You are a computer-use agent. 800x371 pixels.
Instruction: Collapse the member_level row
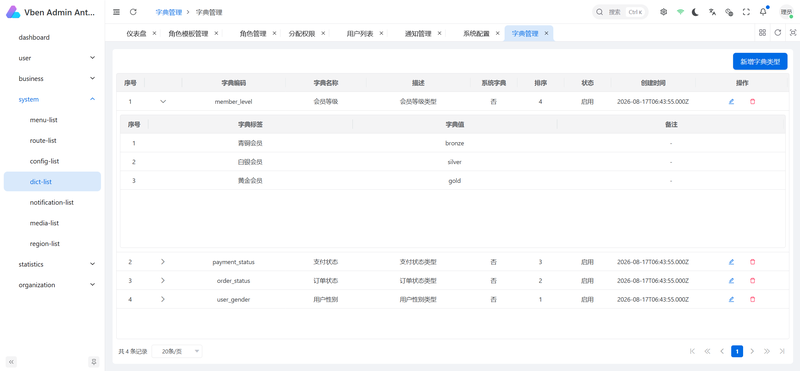point(163,102)
